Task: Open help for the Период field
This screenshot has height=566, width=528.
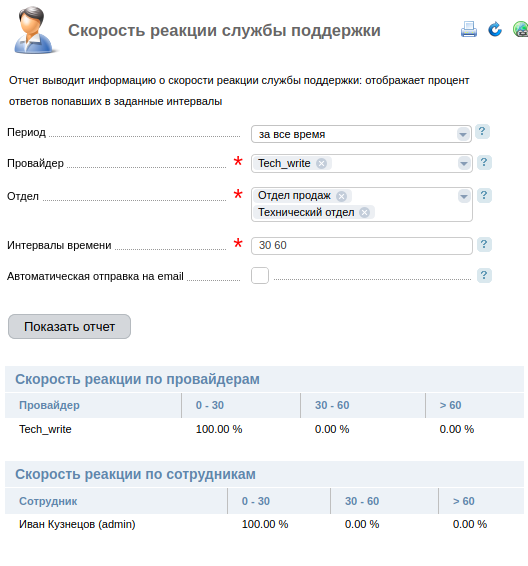Action: click(x=482, y=132)
